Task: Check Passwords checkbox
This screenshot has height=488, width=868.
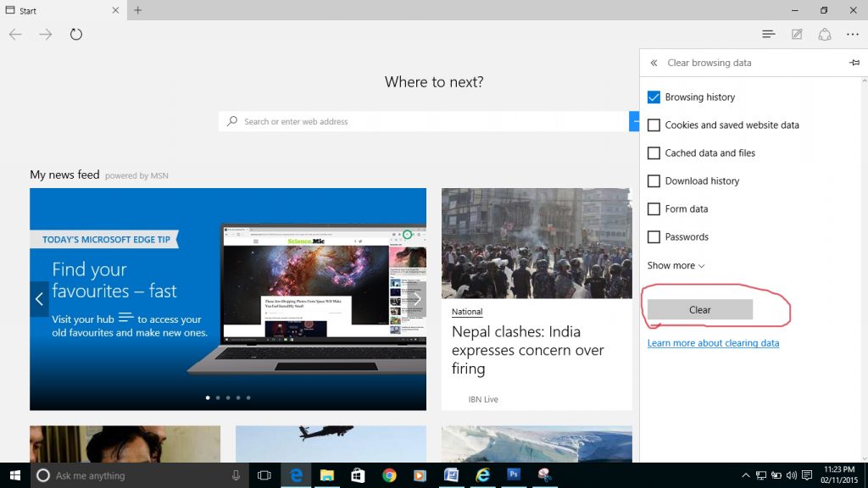Action: [654, 237]
